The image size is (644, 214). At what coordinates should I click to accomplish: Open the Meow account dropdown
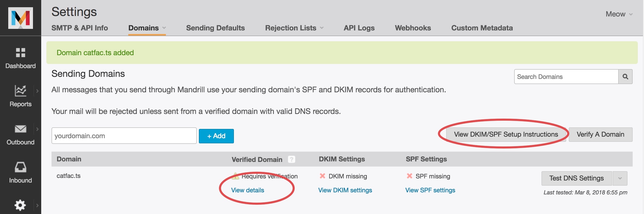(x=619, y=14)
